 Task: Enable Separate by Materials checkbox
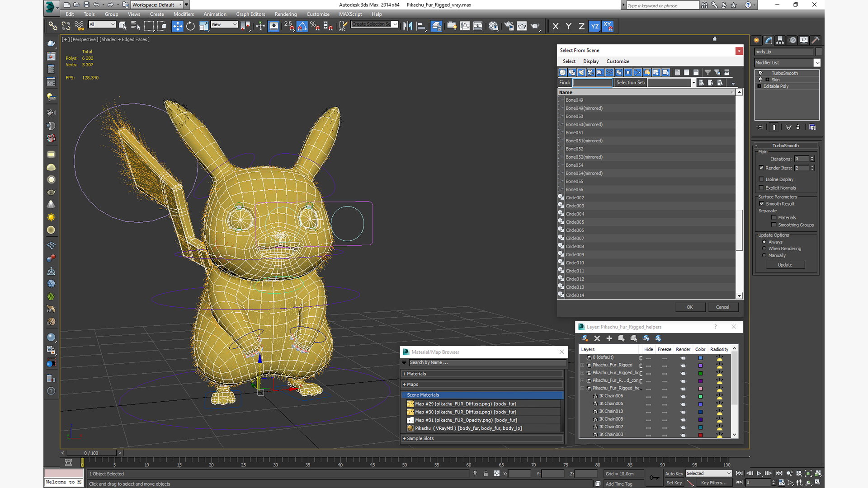point(774,218)
